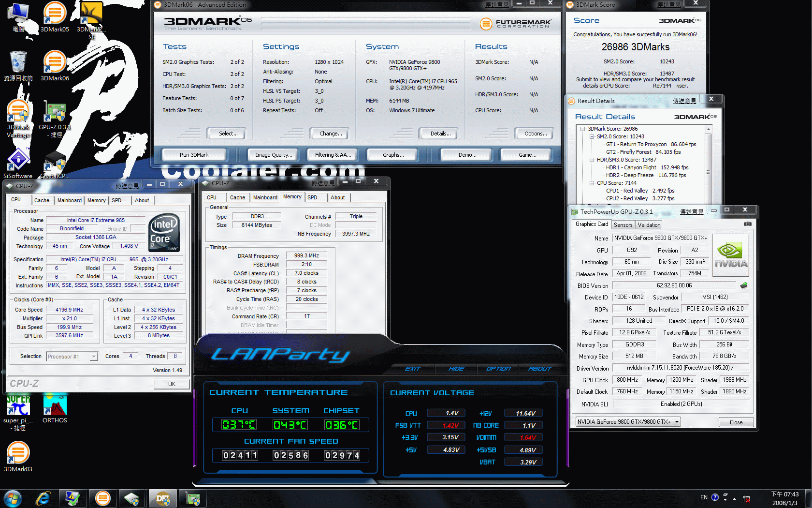812x508 pixels.
Task: Open the ORTHOS desktop shortcut
Action: 55,409
